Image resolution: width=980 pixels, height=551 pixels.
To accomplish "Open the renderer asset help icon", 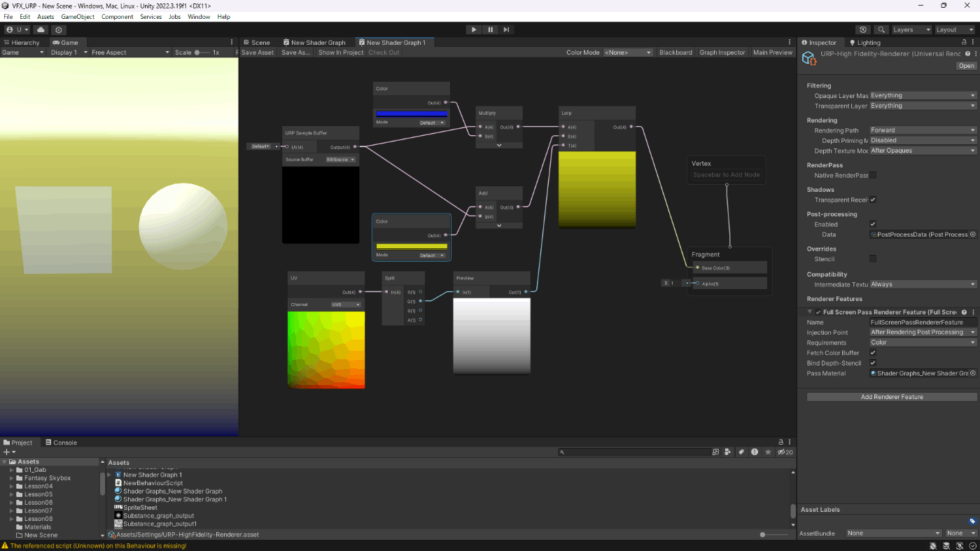I will point(967,53).
